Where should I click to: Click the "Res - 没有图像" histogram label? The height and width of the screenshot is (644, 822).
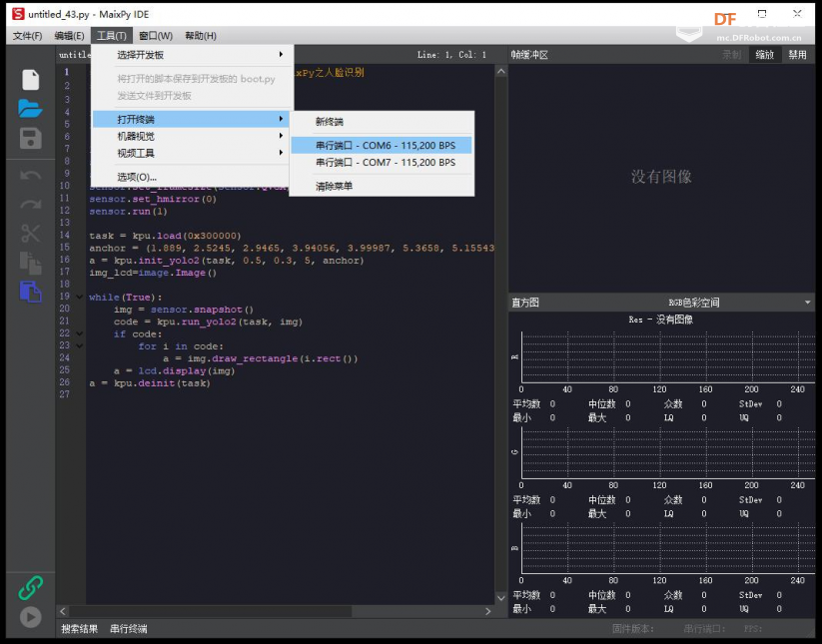coord(661,320)
